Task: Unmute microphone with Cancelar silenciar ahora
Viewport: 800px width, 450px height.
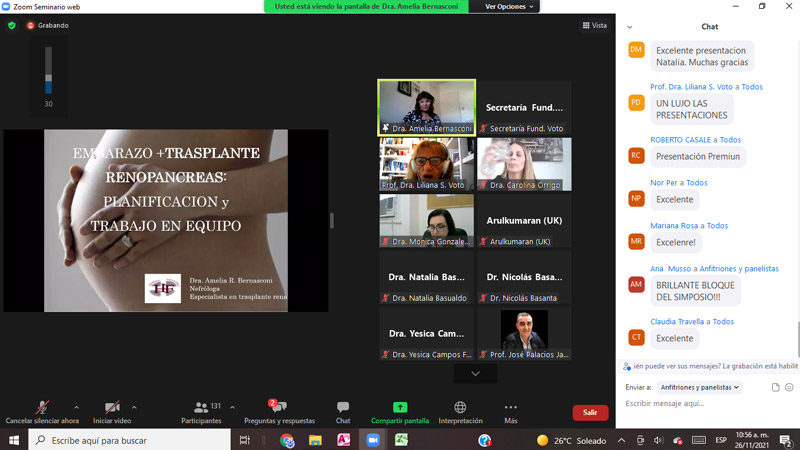Action: pyautogui.click(x=42, y=411)
